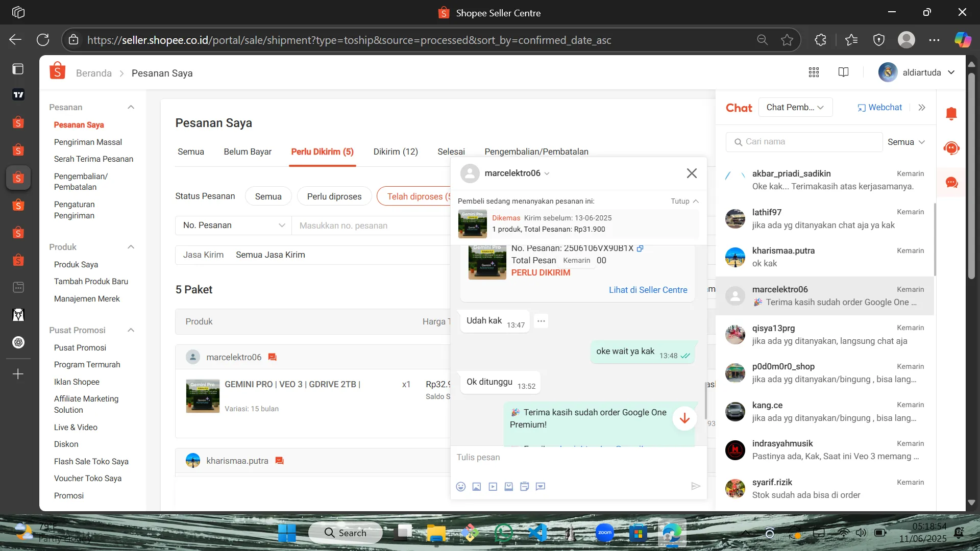Collapse the Produk sidebar section
This screenshot has width=980, height=551.
click(131, 247)
